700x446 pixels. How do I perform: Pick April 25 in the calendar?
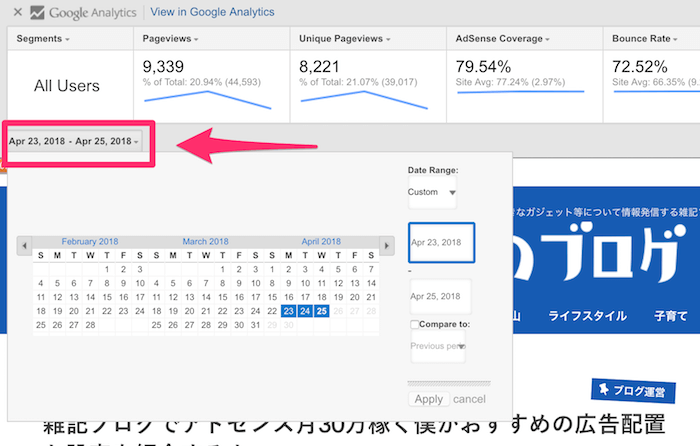[x=321, y=311]
